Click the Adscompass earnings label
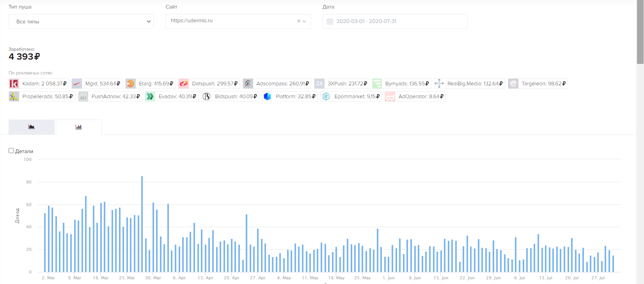 coord(282,84)
